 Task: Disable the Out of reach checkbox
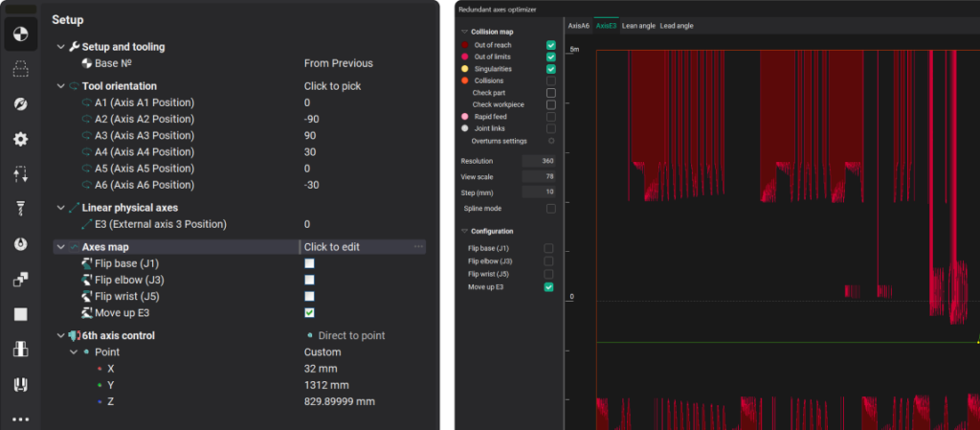point(550,45)
